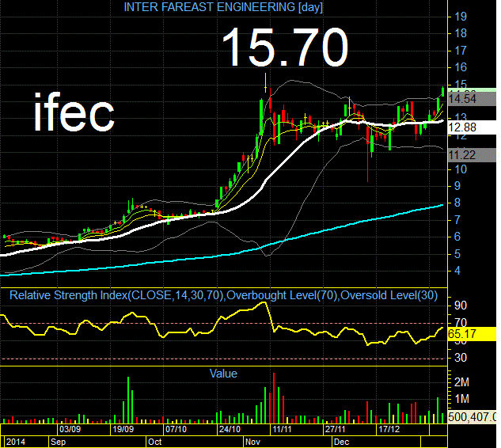Click the 24/10 date label

pos(229,429)
